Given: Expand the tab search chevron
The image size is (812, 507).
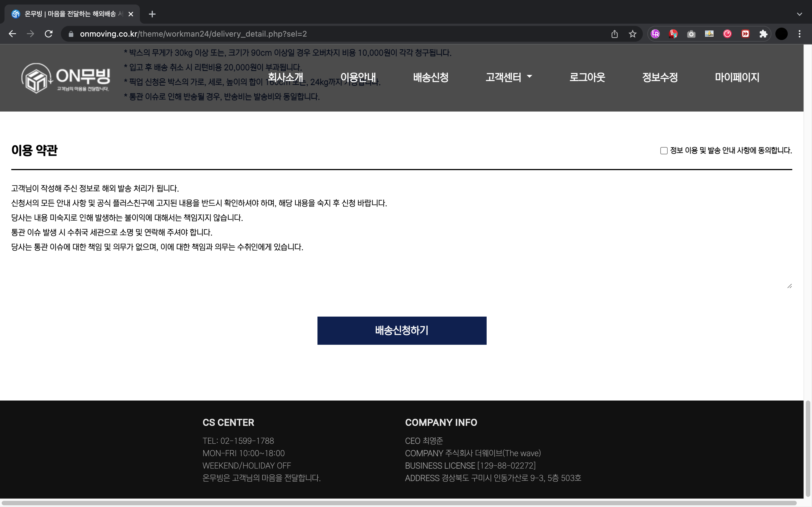Looking at the screenshot, I should pyautogui.click(x=799, y=14).
